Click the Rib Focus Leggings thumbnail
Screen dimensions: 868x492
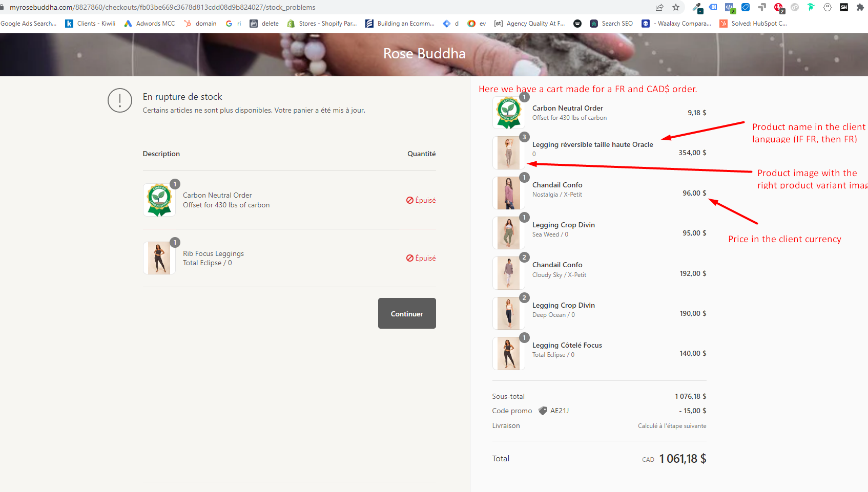point(159,258)
